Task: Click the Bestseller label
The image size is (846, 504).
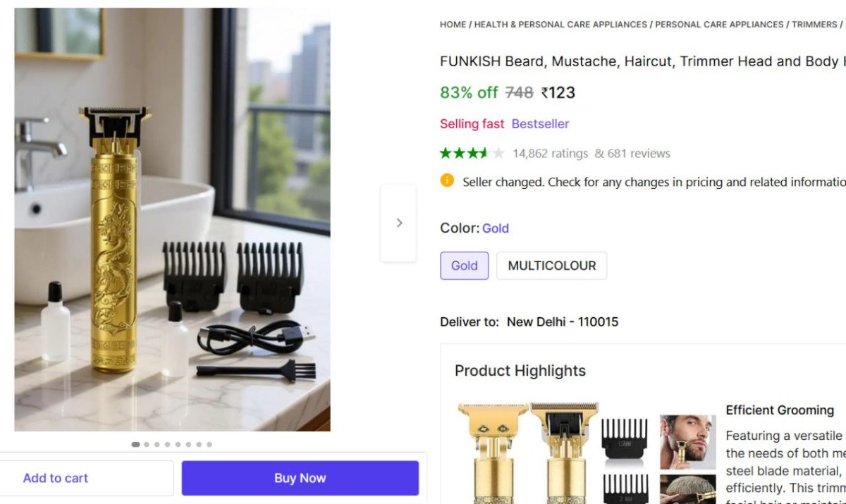Action: click(540, 123)
